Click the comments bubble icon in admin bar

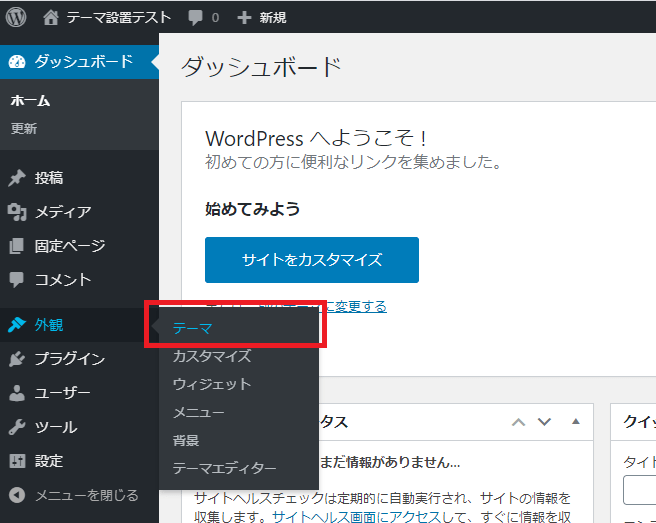pos(194,17)
